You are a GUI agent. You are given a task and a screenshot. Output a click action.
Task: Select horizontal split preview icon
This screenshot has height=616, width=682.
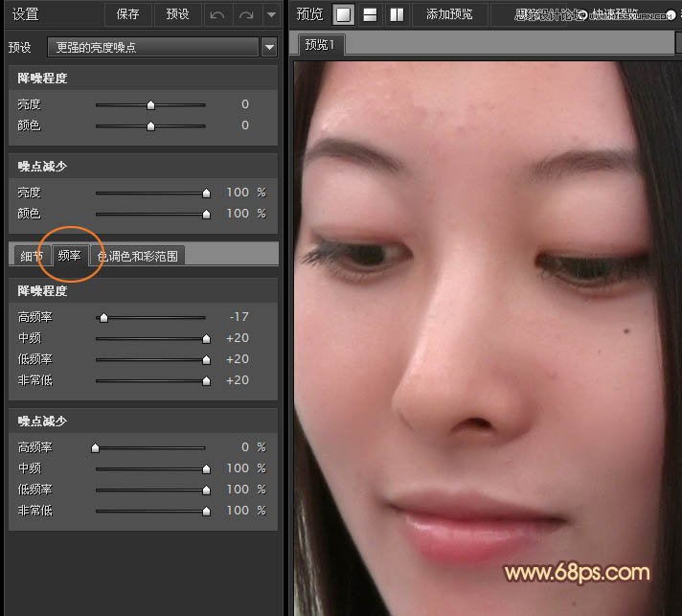pos(370,14)
